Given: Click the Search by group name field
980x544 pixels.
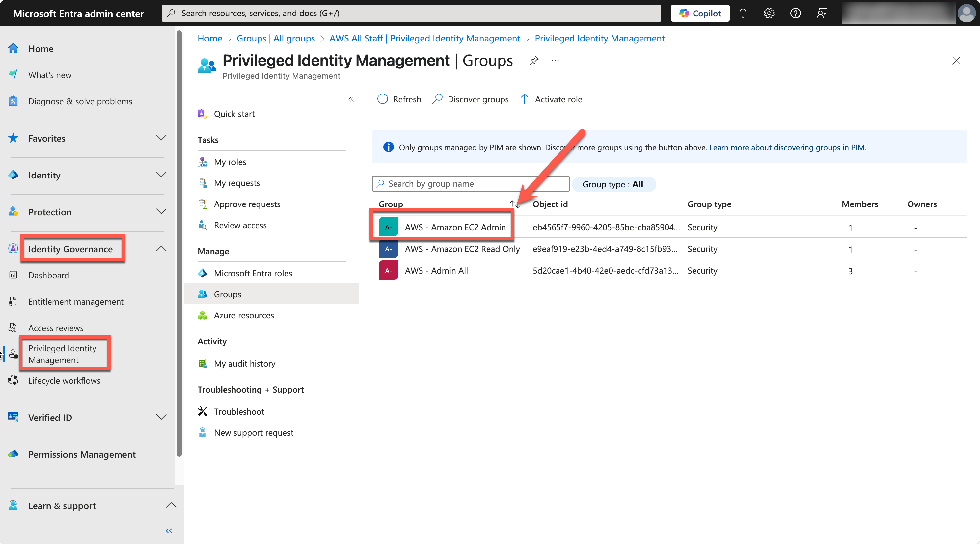Looking at the screenshot, I should (470, 183).
